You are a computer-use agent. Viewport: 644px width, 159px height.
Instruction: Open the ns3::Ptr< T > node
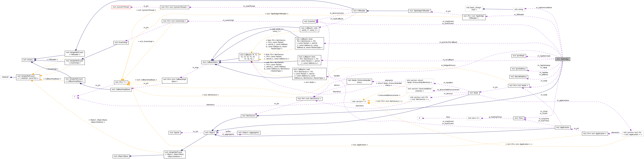point(121,82)
